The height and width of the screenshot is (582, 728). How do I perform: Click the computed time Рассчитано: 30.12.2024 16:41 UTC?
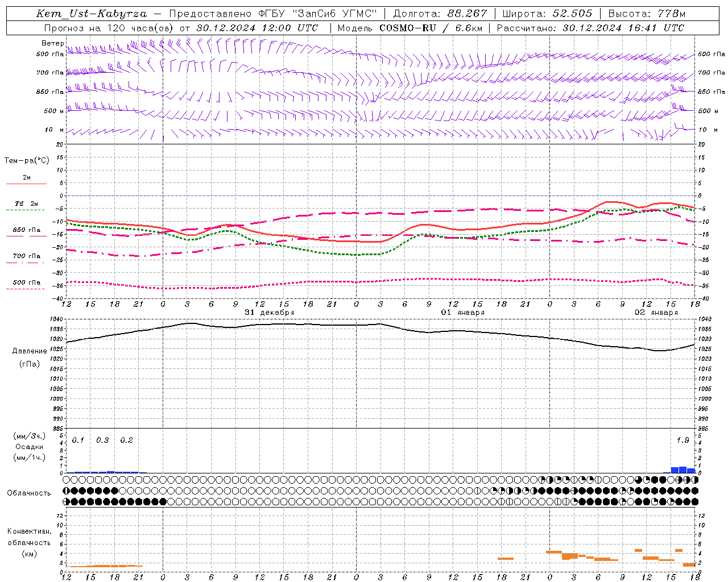point(591,28)
